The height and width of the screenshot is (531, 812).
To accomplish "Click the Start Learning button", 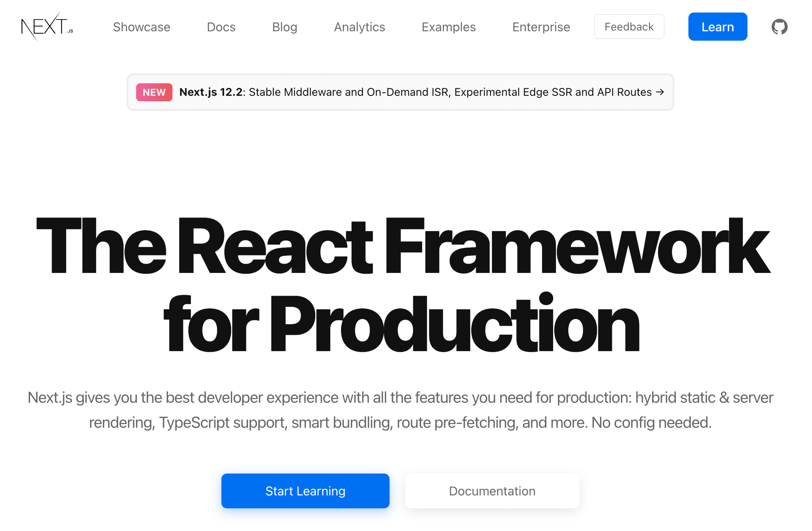I will (x=305, y=491).
